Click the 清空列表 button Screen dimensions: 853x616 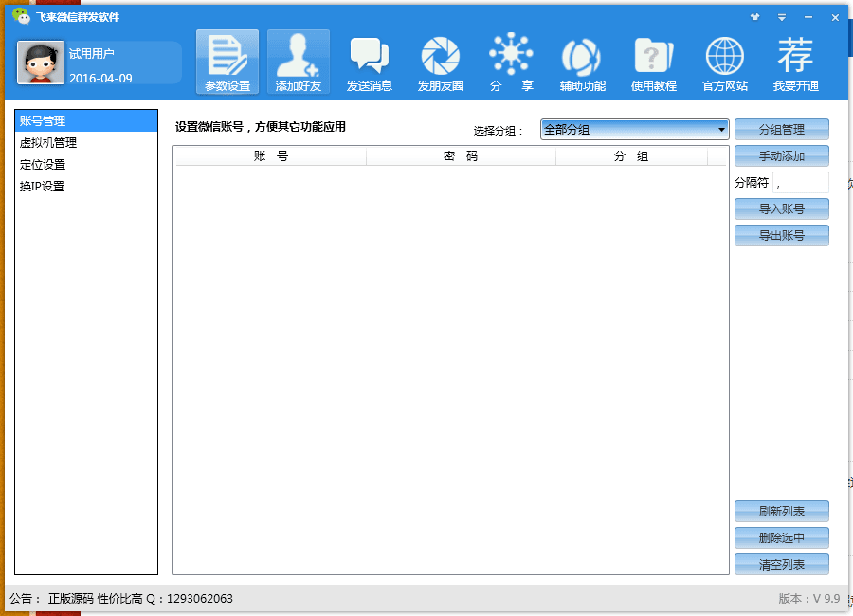point(781,565)
